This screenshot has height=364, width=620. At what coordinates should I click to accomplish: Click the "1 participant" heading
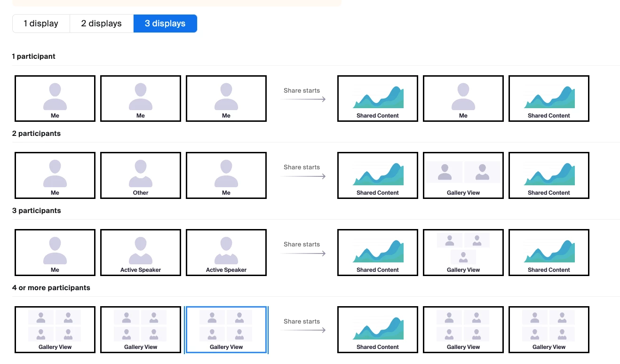click(33, 56)
